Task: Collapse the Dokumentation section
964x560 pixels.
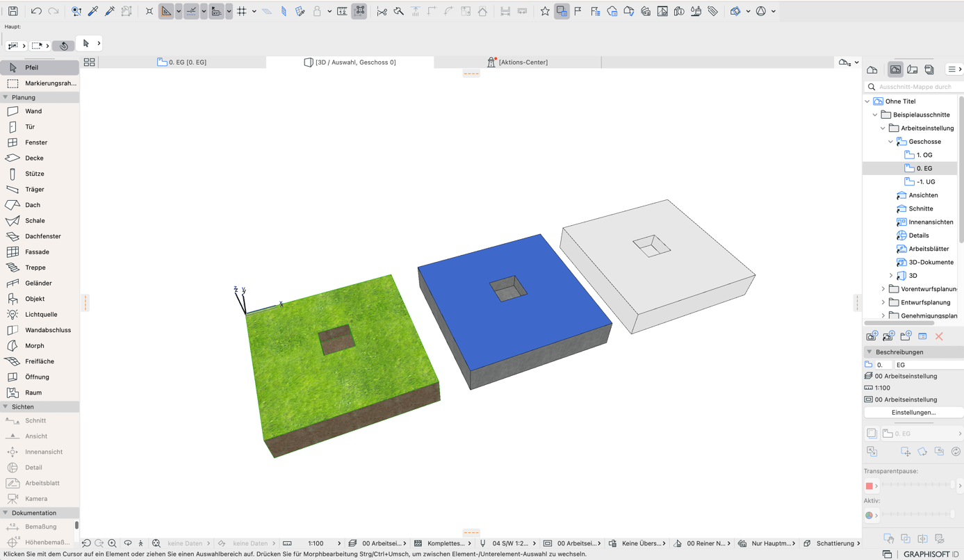Action: (6, 513)
